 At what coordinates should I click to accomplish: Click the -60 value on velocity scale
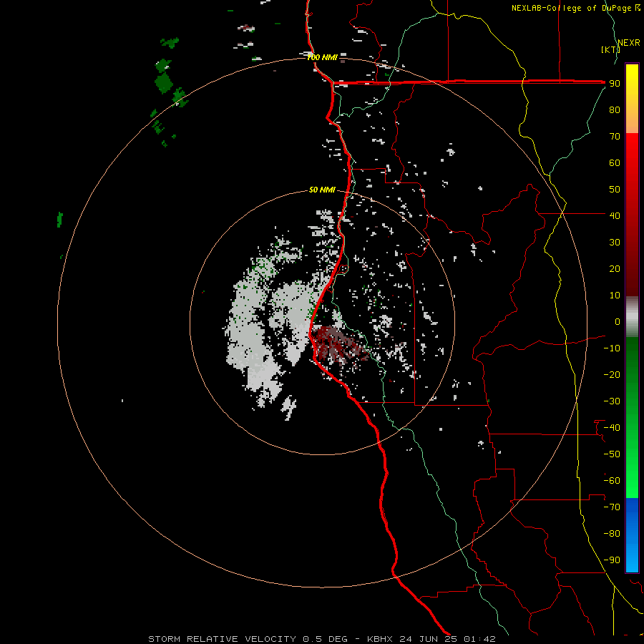612,481
